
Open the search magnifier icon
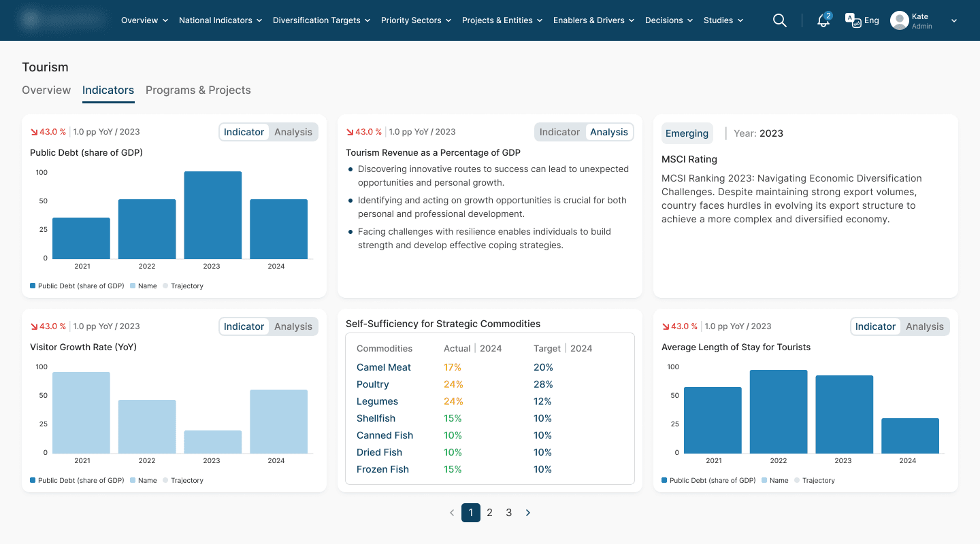[x=780, y=20]
